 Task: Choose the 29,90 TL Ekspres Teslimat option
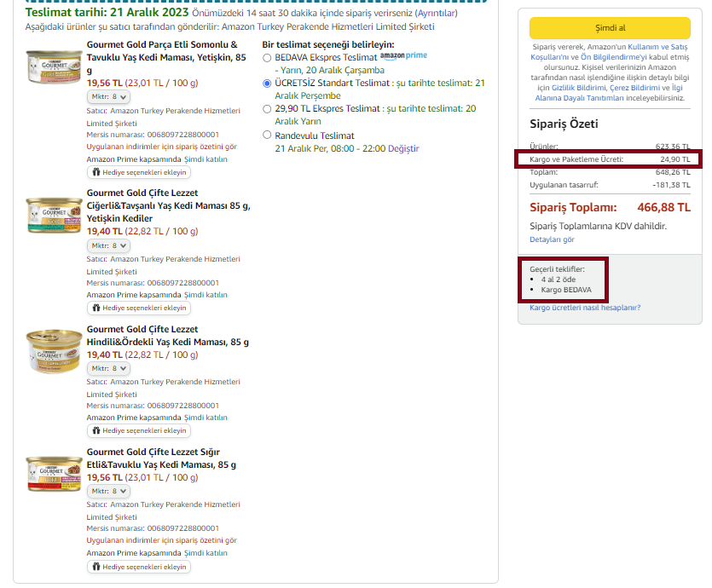pyautogui.click(x=267, y=109)
